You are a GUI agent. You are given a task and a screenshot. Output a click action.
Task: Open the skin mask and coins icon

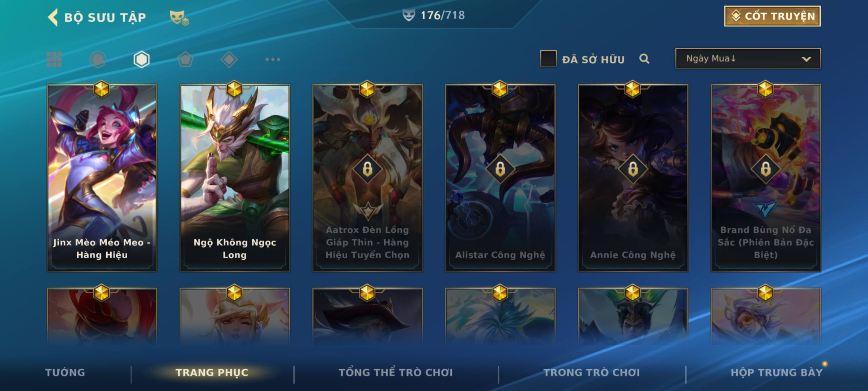179,18
